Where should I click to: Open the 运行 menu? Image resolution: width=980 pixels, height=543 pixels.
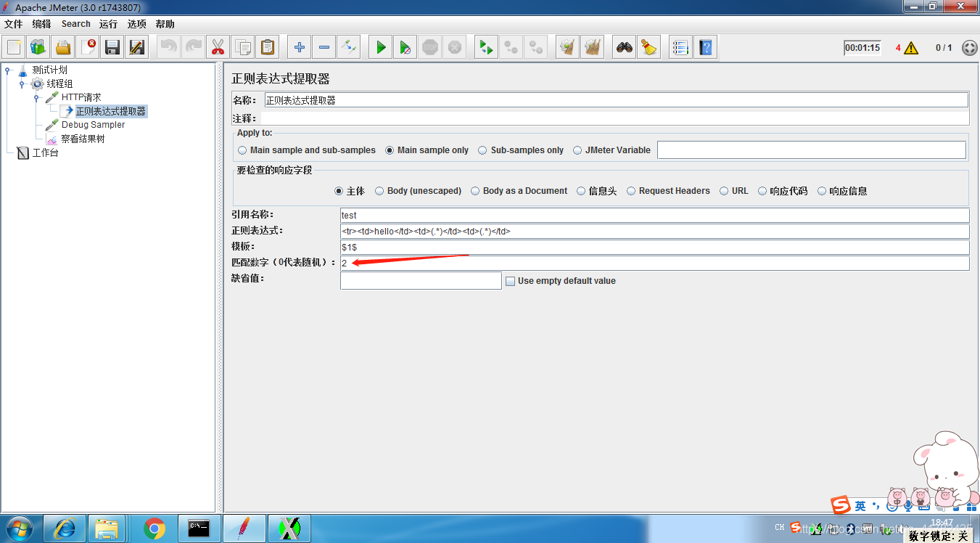tap(109, 24)
